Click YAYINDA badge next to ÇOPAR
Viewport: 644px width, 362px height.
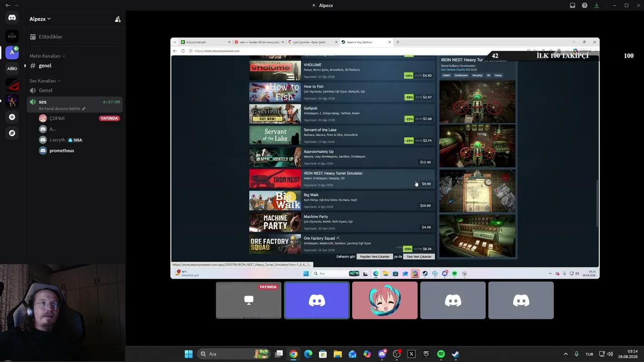109,118
